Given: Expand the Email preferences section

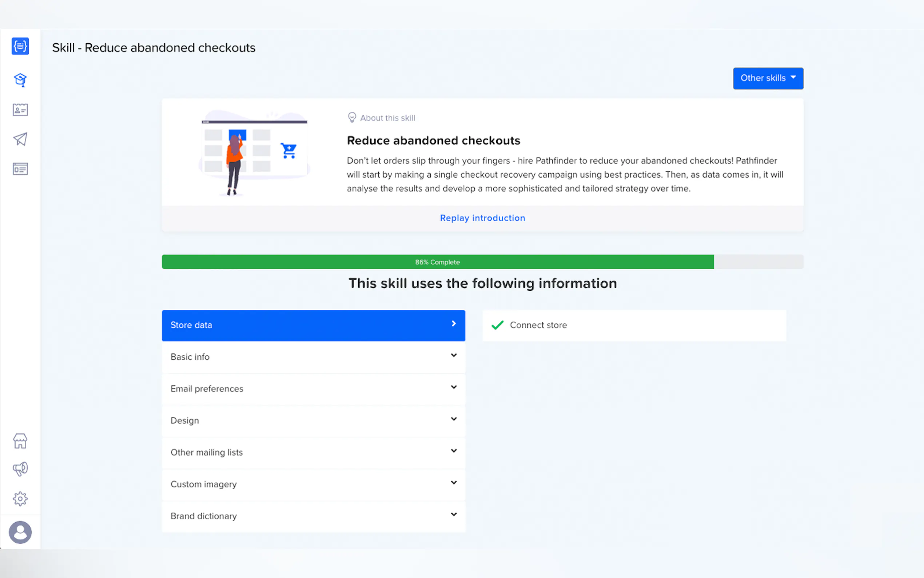Looking at the screenshot, I should (x=313, y=388).
